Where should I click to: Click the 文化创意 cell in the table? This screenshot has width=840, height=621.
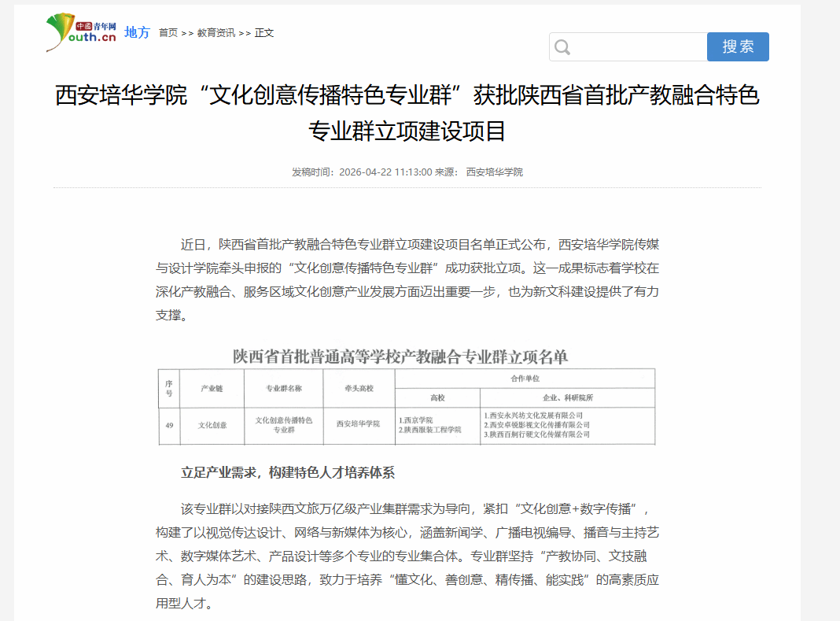pyautogui.click(x=212, y=425)
